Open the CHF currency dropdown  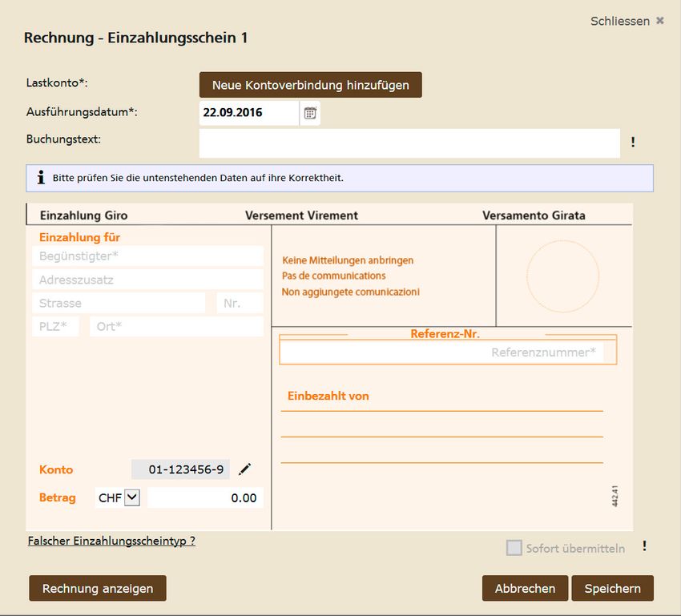point(132,497)
